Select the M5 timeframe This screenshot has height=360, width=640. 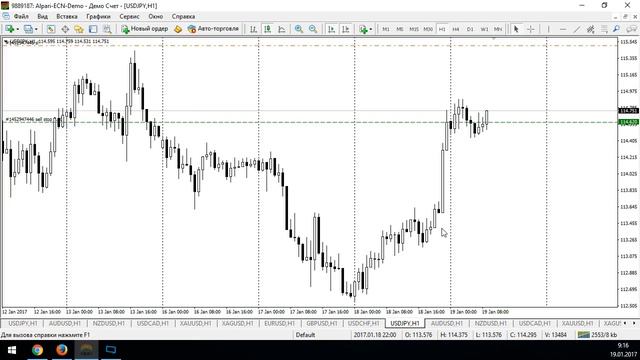point(400,29)
